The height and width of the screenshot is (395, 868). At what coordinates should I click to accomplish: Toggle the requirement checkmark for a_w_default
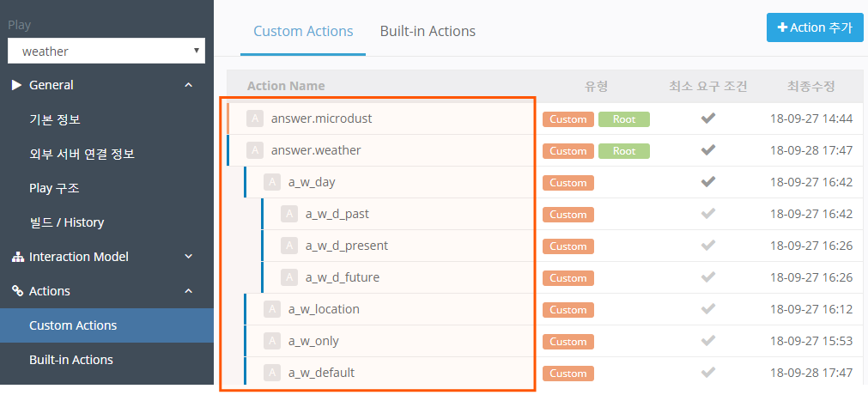708,373
